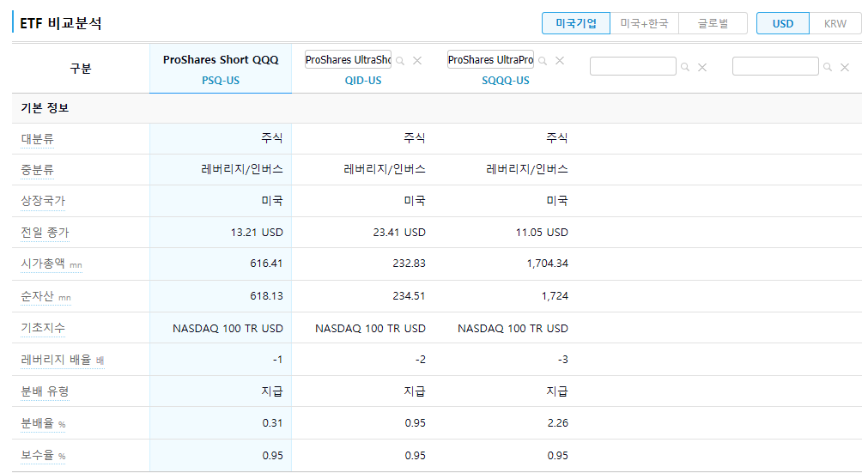Click the 중분류 row label
868x473 pixels.
37,170
